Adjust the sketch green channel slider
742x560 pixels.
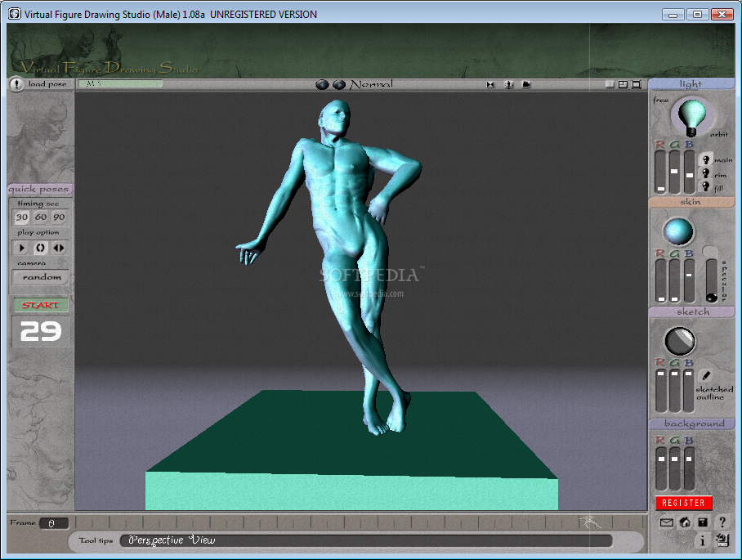coord(675,391)
